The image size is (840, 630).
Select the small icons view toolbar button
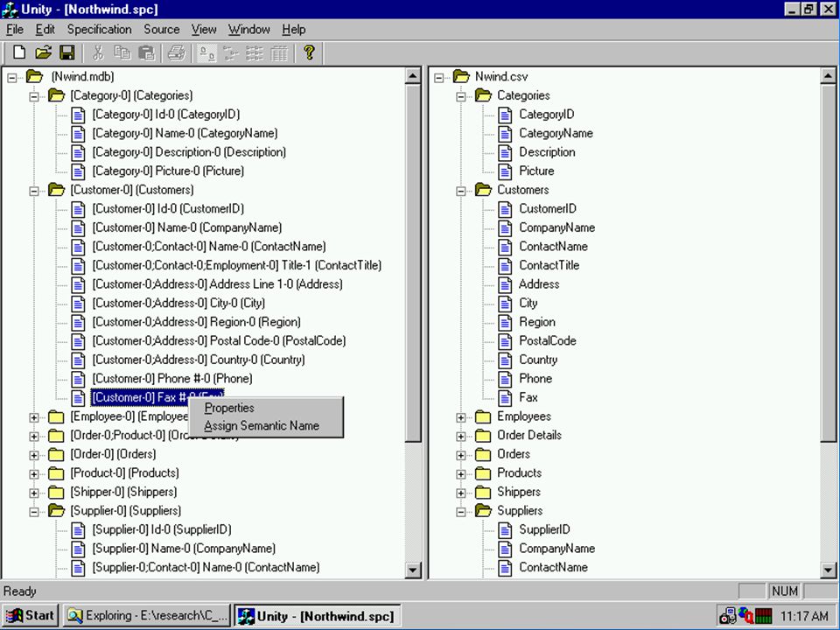pos(231,52)
